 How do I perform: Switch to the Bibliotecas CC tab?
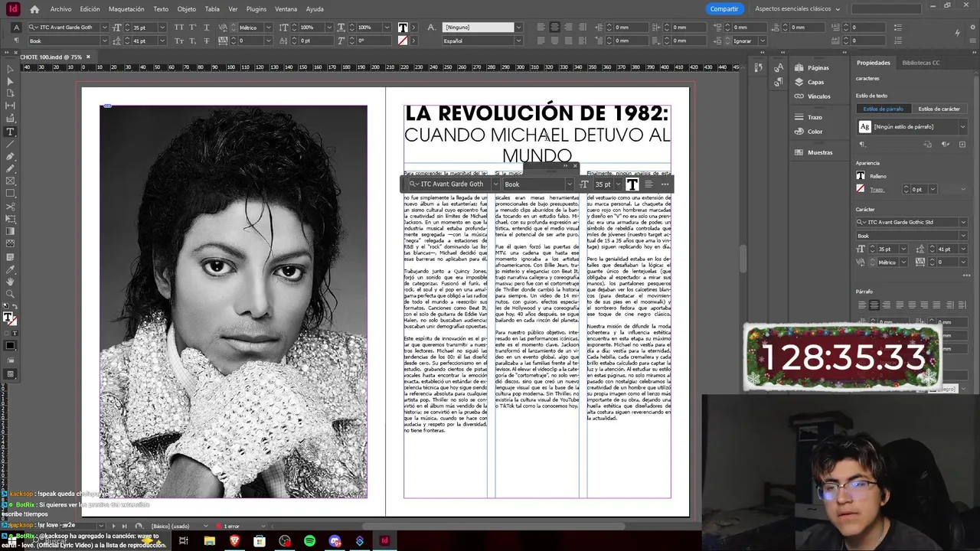coord(920,63)
